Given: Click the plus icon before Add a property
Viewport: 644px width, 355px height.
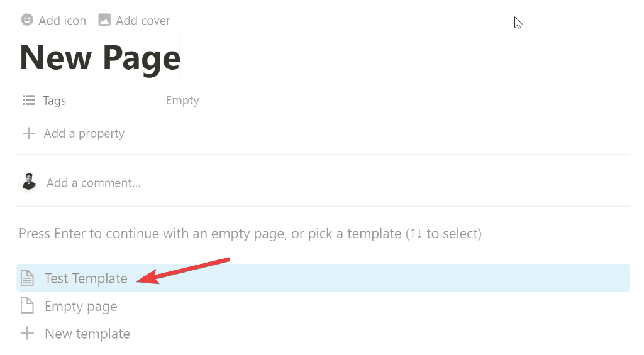Looking at the screenshot, I should coord(28,133).
